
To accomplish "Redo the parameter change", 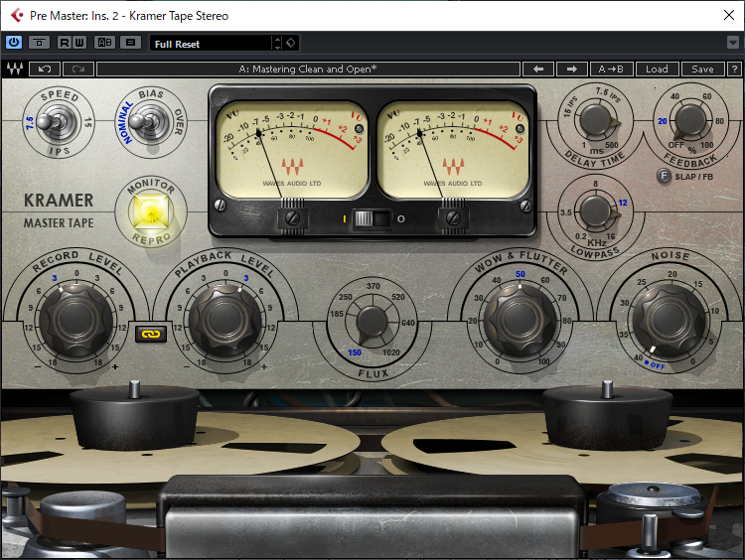I will [78, 69].
